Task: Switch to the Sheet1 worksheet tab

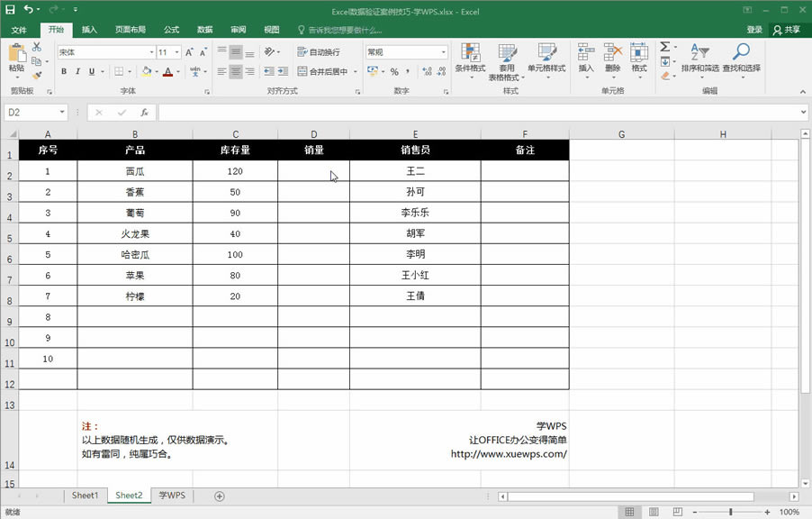Action: [85, 495]
